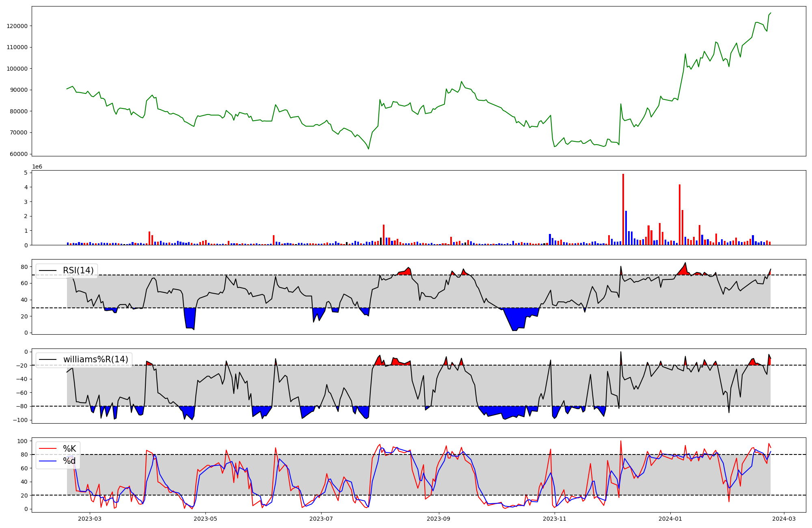Viewport: 812px width, 528px height.
Task: Click the blue %d legend entry
Action: 69,461
